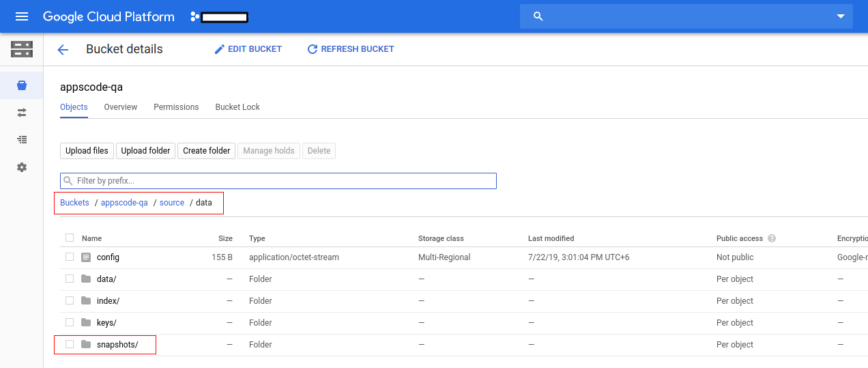Screen dimensions: 868x368
Task: Click the folder icon beside index/
Action: (x=86, y=300)
